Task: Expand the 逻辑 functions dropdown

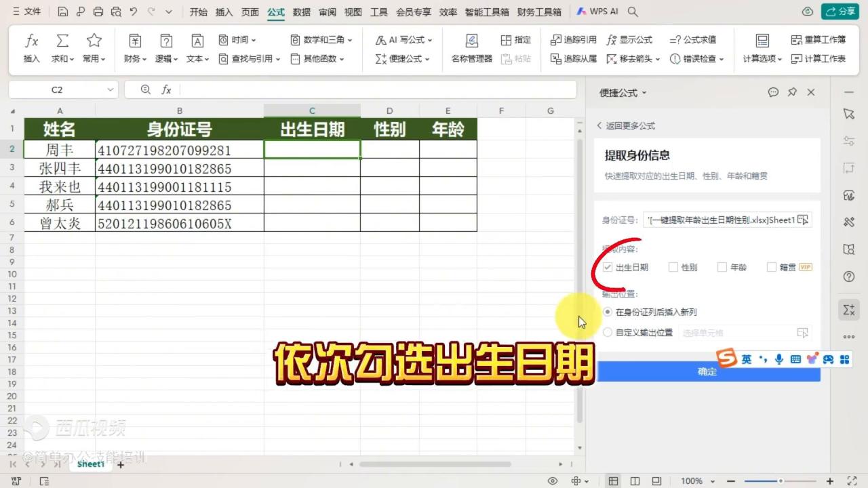Action: [x=166, y=59]
